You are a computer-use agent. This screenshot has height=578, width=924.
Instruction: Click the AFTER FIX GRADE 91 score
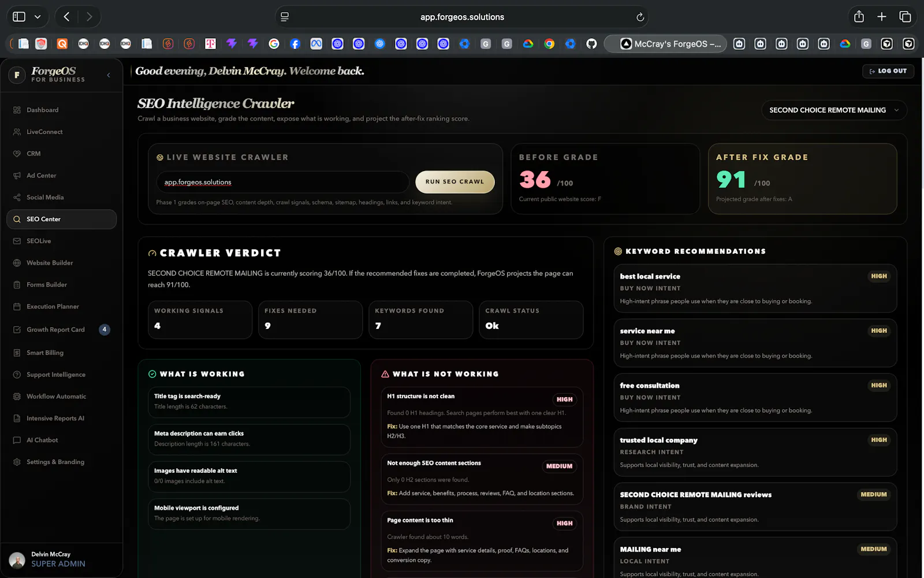click(x=732, y=180)
